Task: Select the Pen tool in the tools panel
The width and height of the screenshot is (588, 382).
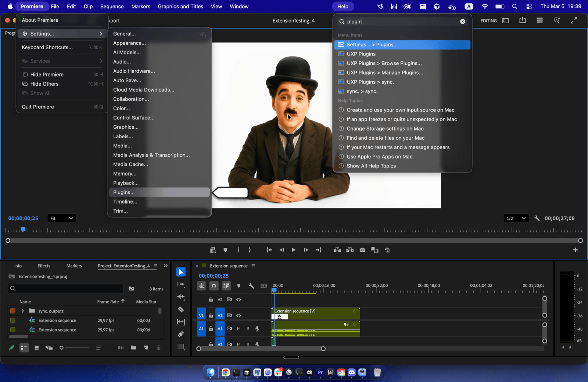Action: [x=181, y=334]
